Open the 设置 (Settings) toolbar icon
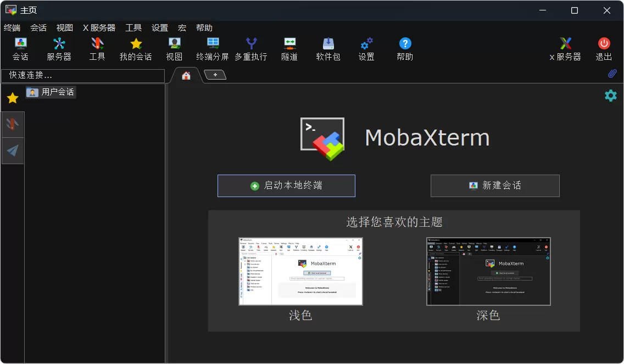The height and width of the screenshot is (364, 624). (x=366, y=48)
